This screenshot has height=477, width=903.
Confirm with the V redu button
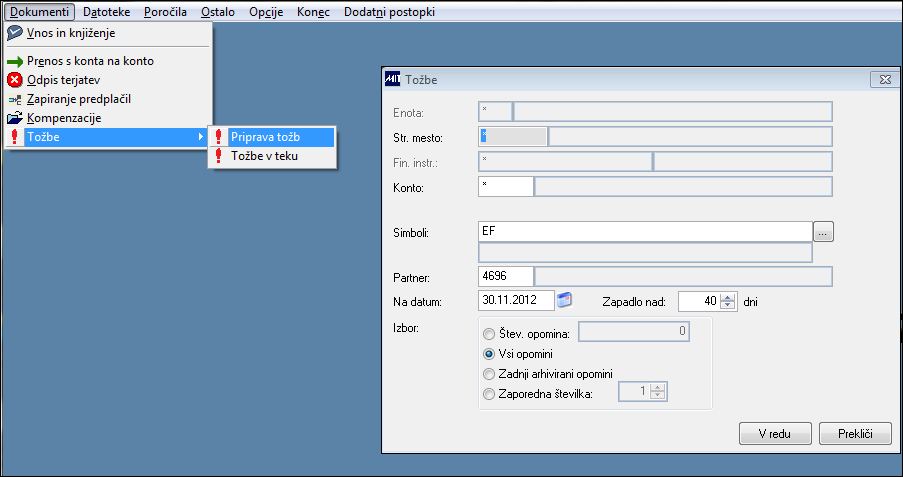coord(775,434)
